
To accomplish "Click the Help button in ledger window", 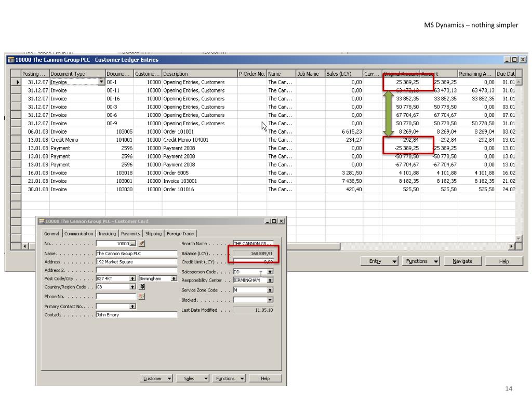I will (x=504, y=261).
